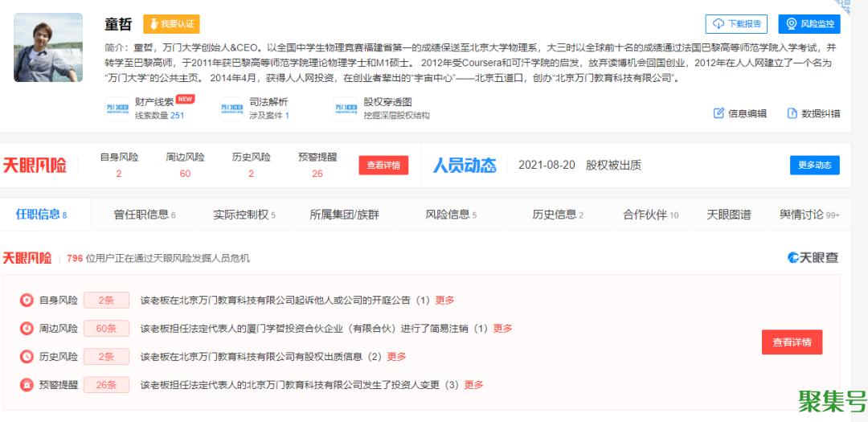Image resolution: width=868 pixels, height=422 pixels.
Task: Select the 合作伙伴 tab
Action: click(650, 215)
